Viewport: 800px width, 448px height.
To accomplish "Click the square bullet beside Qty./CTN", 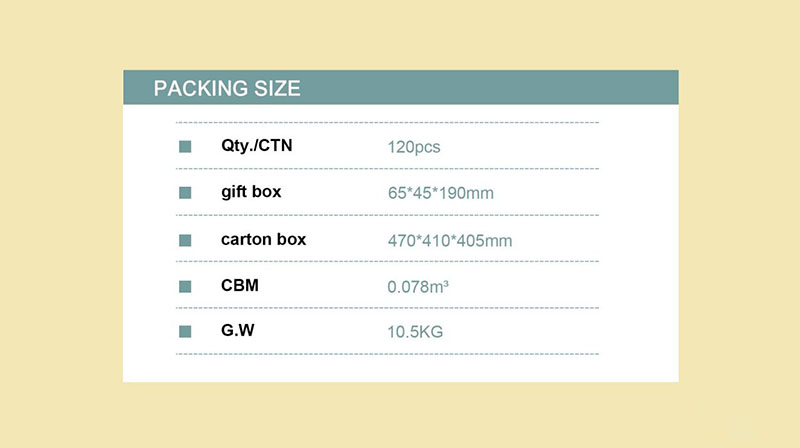I will coord(185,147).
